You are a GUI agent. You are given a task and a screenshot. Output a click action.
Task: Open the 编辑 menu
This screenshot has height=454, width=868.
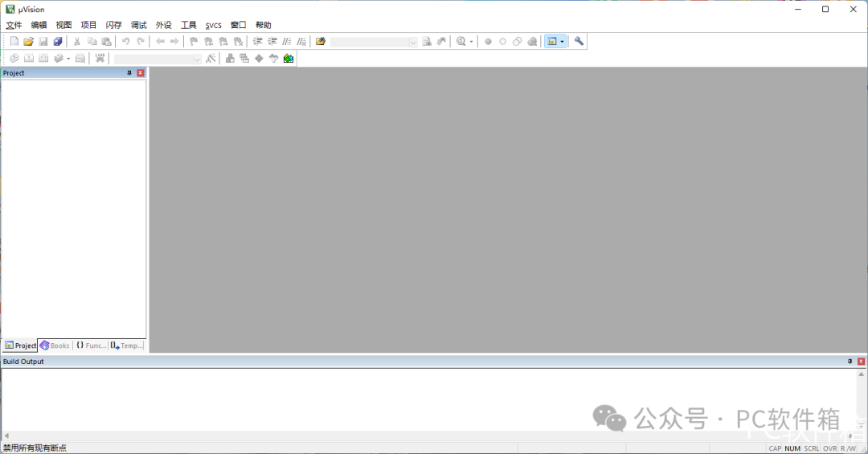pos(39,25)
